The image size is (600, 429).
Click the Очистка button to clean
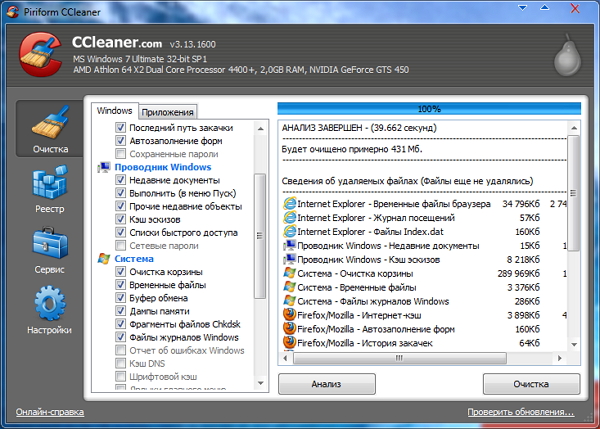click(531, 384)
